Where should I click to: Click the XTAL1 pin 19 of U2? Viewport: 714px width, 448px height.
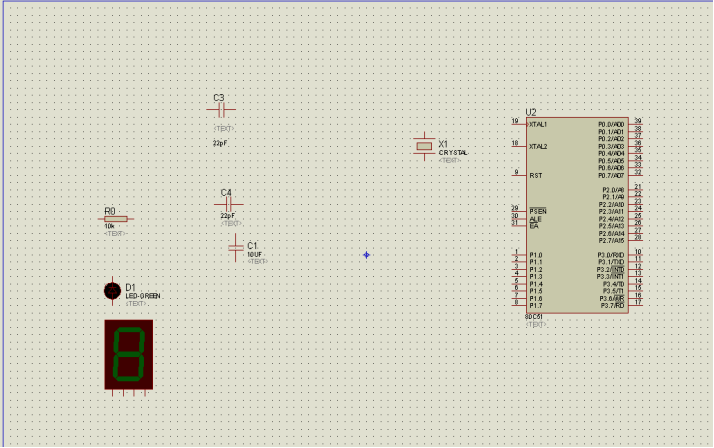pyautogui.click(x=519, y=124)
